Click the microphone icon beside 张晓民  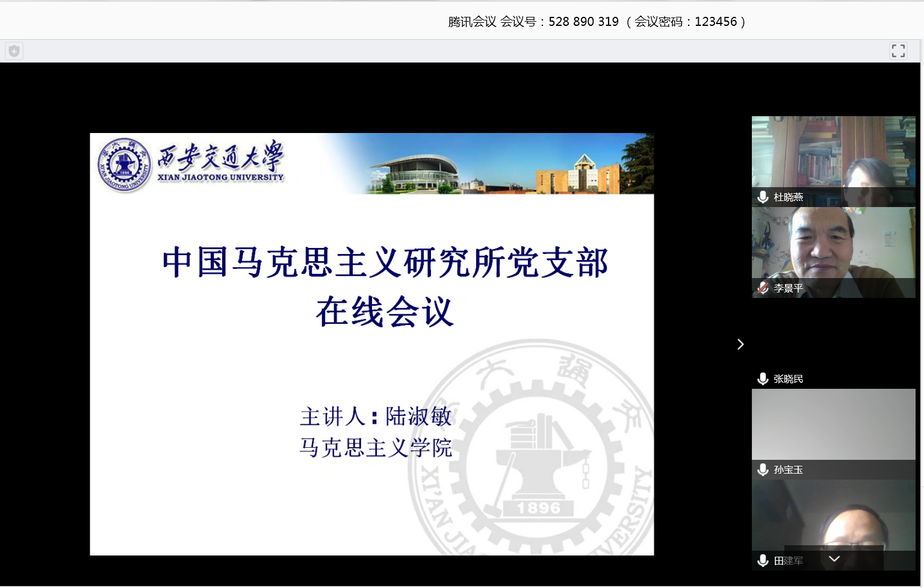[763, 379]
